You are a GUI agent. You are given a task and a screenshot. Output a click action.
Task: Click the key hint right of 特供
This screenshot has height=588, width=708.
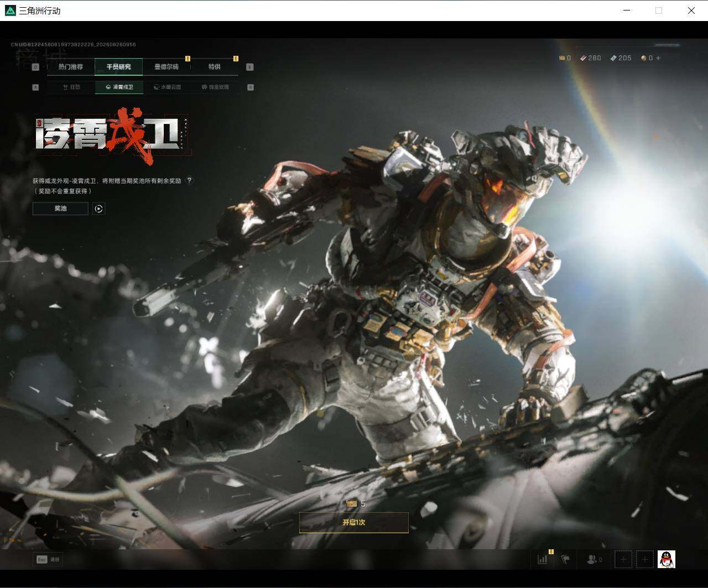tap(250, 67)
